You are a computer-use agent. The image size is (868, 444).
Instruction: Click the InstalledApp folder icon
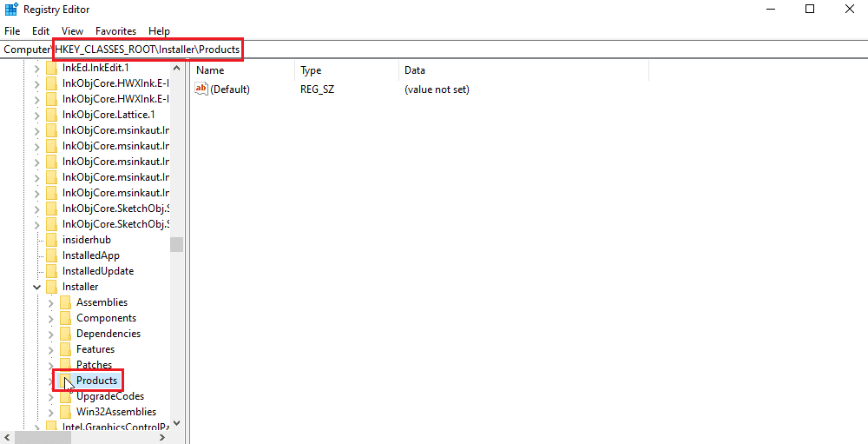[x=51, y=255]
